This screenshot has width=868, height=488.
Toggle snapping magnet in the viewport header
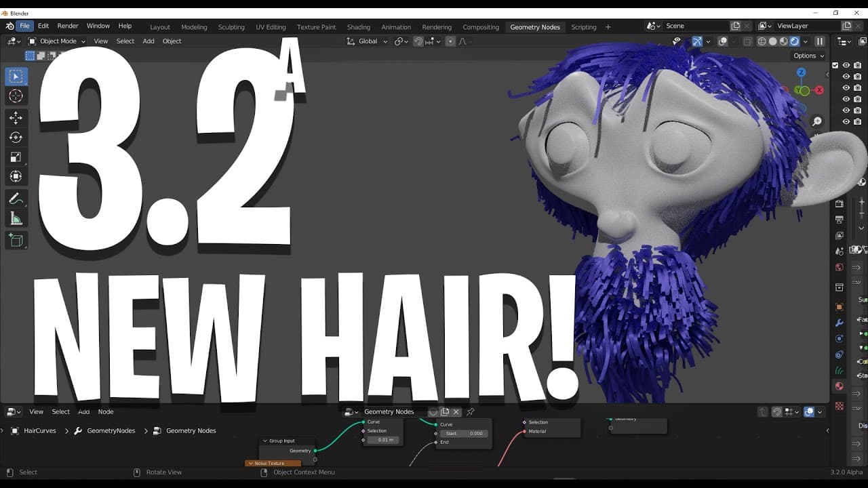[418, 41]
